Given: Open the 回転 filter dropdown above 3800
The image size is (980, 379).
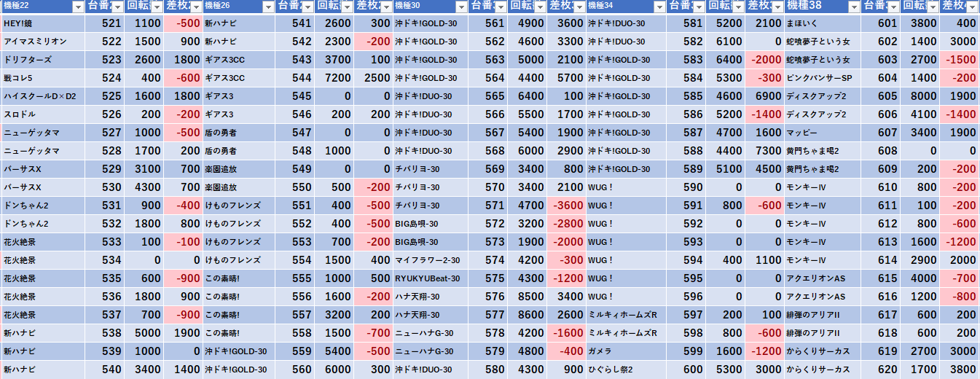Looking at the screenshot, I should [933, 7].
